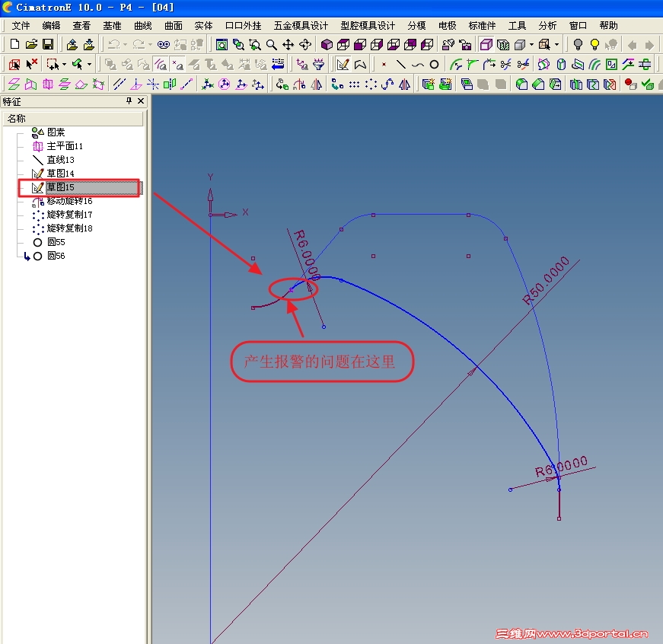Open the box-selection mode dropdown arrow
The image size is (663, 644).
64,65
